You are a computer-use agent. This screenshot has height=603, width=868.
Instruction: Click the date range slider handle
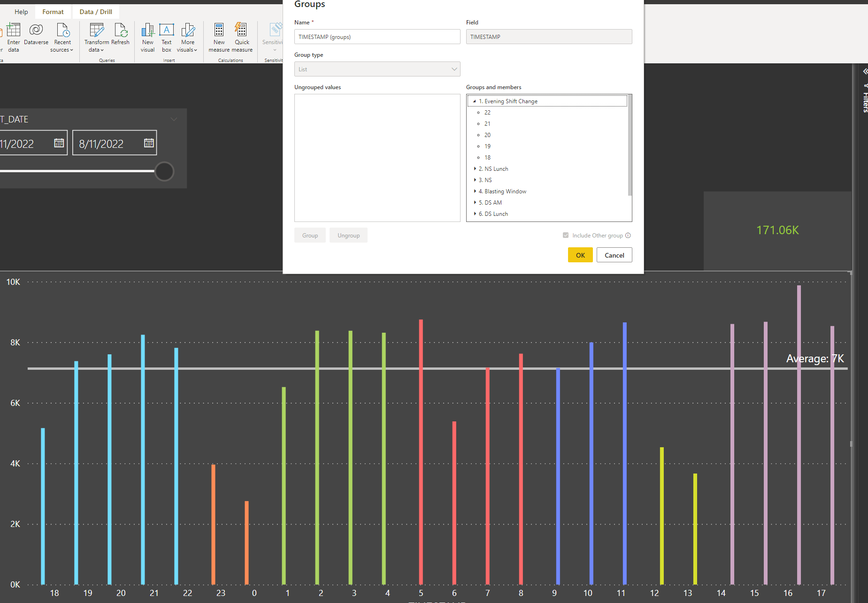pyautogui.click(x=164, y=171)
